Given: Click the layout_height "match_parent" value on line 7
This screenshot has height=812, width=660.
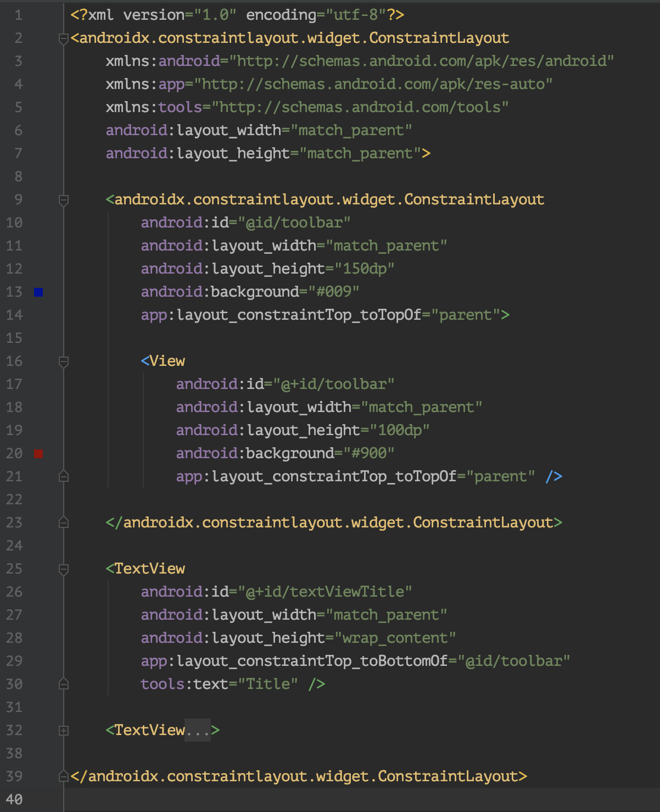Looking at the screenshot, I should 360,153.
